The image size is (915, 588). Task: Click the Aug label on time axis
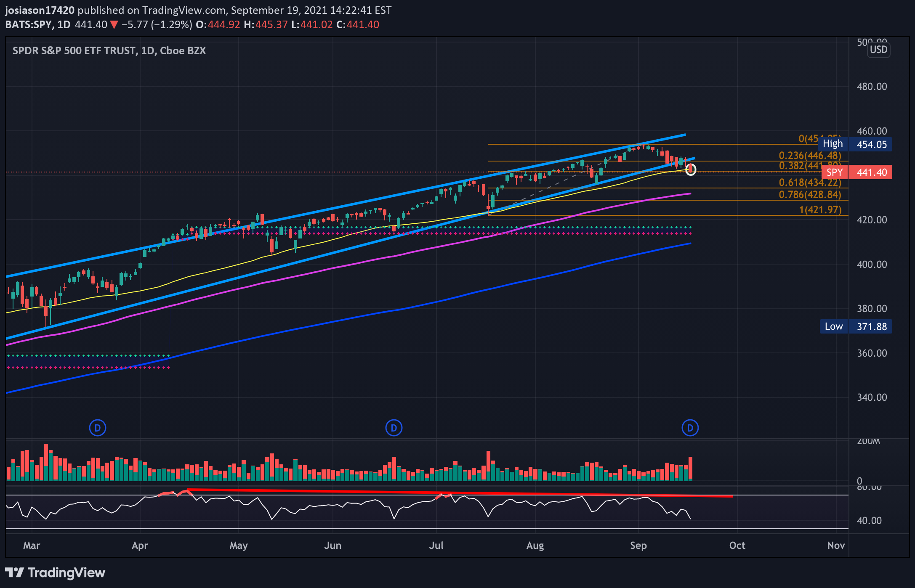pyautogui.click(x=535, y=546)
